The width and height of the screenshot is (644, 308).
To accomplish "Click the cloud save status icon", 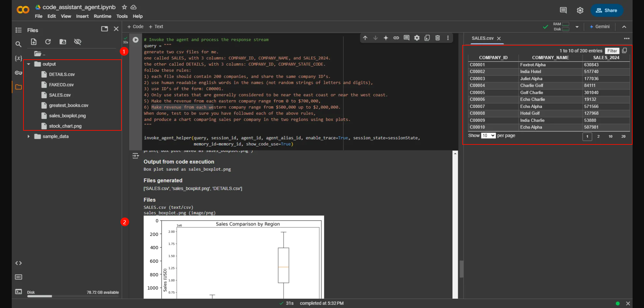I will (x=133, y=7).
